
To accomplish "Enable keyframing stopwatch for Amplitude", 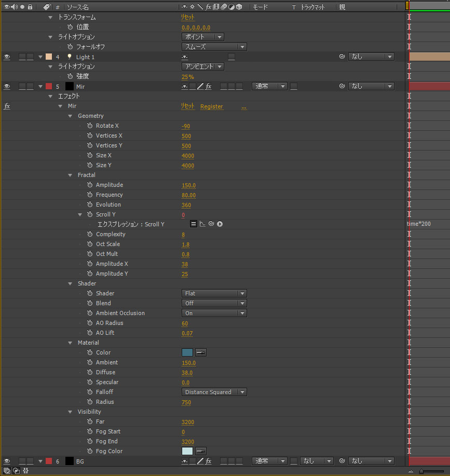I will (x=90, y=185).
